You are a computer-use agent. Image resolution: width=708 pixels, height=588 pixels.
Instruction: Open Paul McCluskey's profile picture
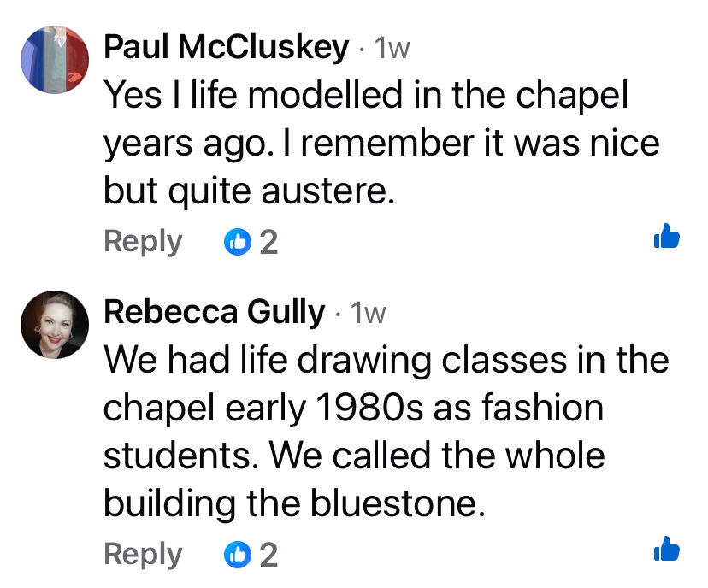click(x=53, y=57)
